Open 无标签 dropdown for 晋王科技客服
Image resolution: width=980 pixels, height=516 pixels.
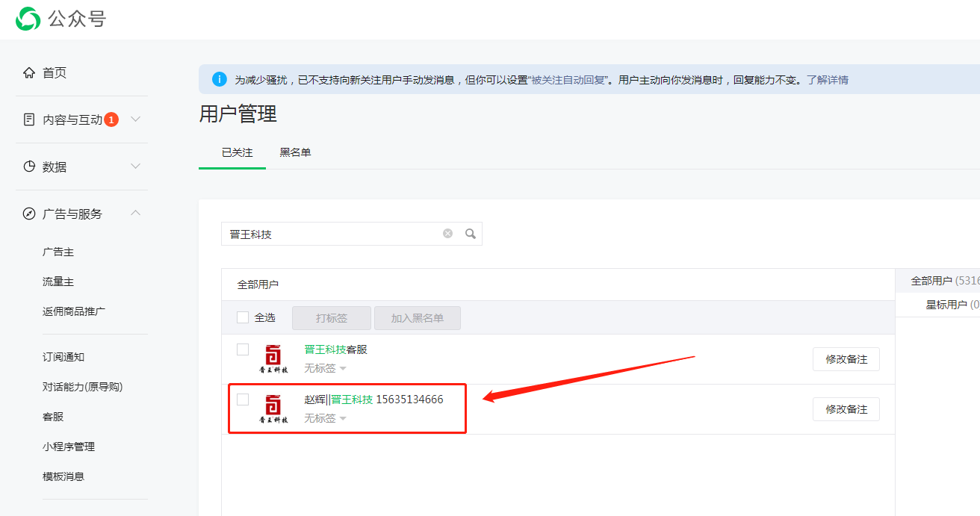(x=325, y=368)
